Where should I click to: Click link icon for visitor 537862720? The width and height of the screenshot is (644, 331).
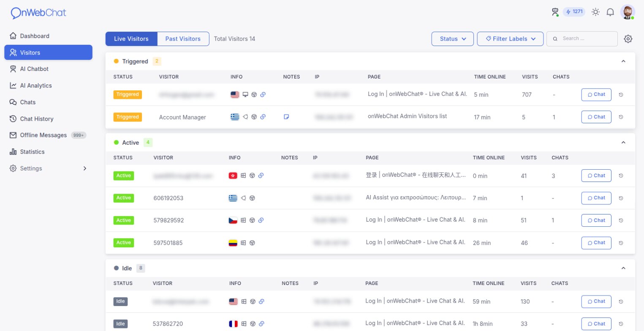pos(261,324)
